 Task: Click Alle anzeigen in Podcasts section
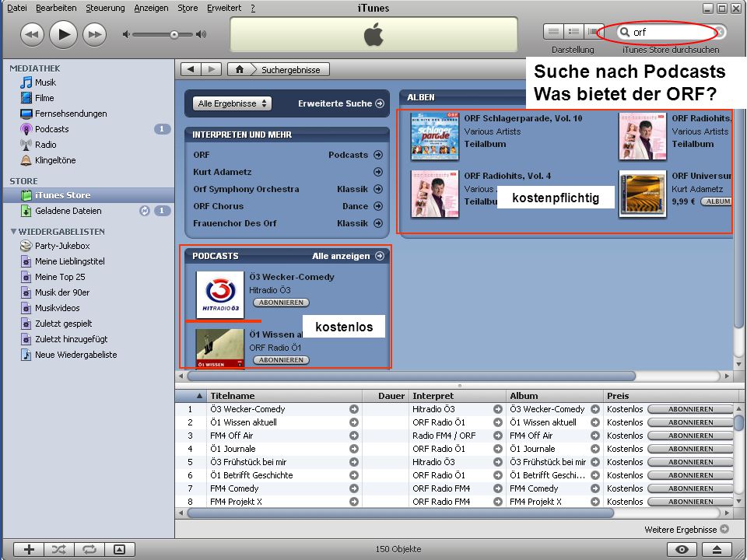(348, 256)
